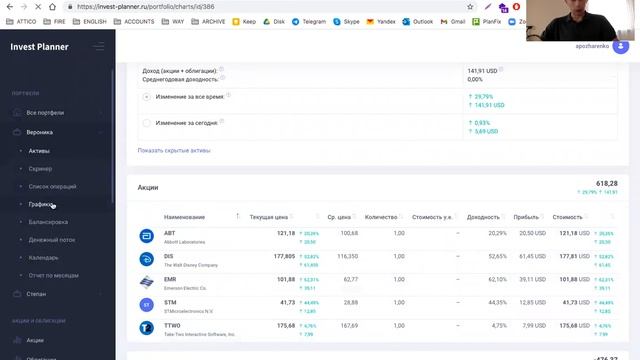Select the Изменение за сегодня radio

point(147,123)
